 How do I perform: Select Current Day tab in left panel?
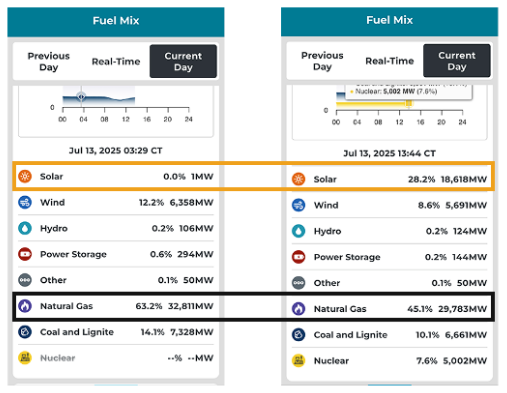183,61
